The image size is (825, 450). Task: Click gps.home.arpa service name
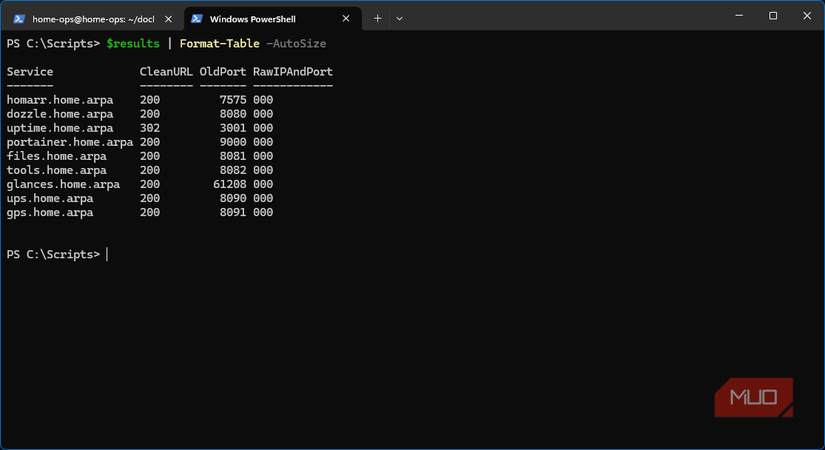click(50, 213)
